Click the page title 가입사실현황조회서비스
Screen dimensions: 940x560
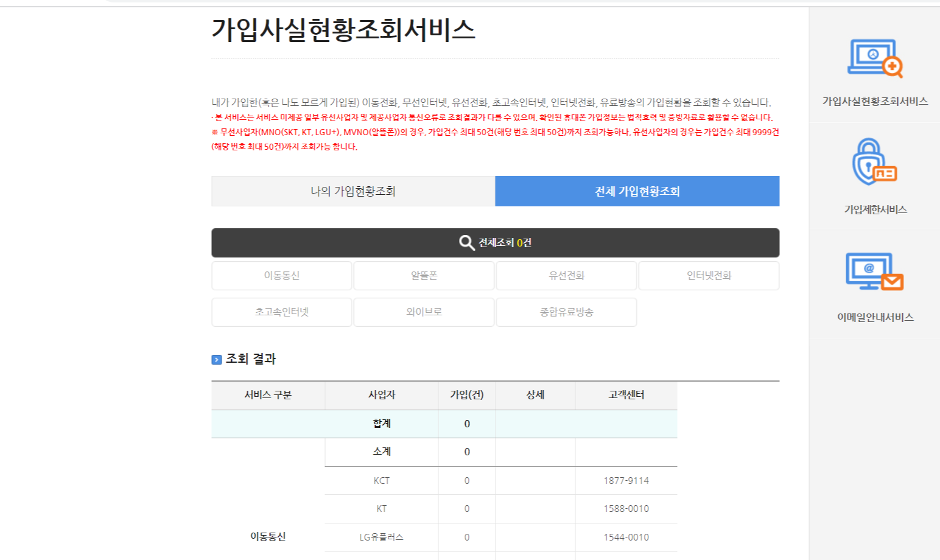pos(343,30)
